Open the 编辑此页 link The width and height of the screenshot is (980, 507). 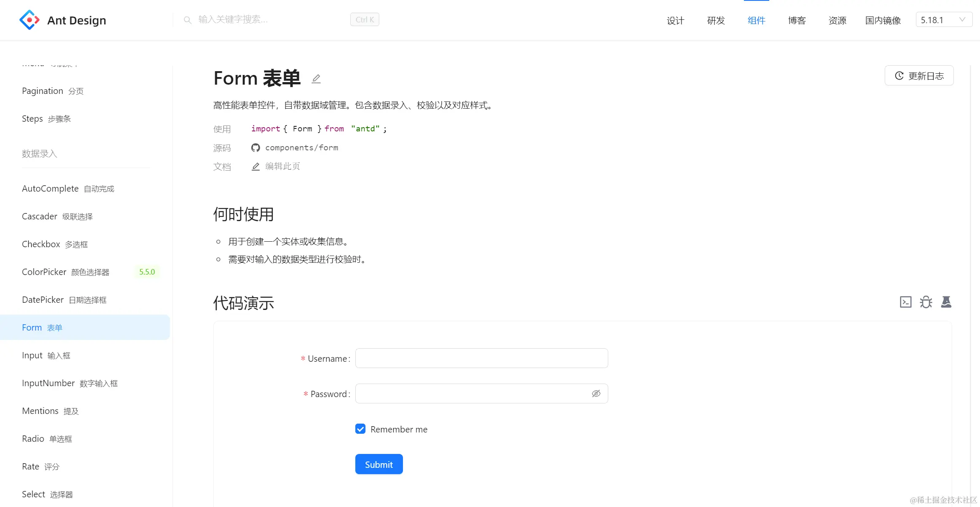click(282, 166)
